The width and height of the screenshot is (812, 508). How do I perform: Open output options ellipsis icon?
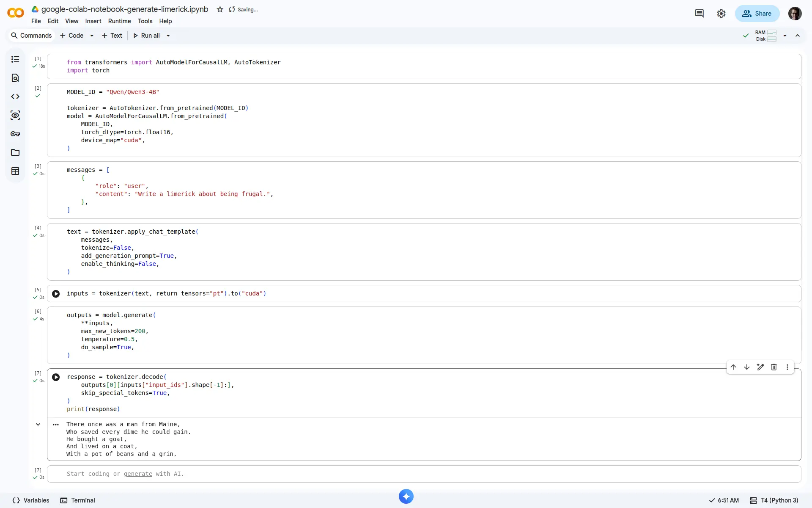coord(56,425)
